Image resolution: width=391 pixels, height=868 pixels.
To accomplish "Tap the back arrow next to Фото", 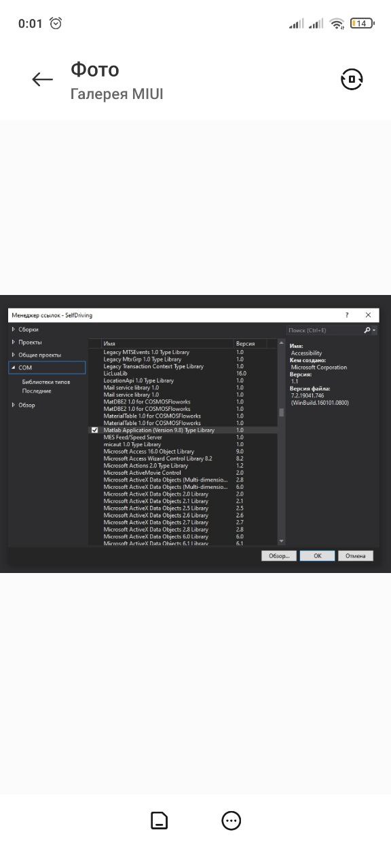I will click(42, 80).
